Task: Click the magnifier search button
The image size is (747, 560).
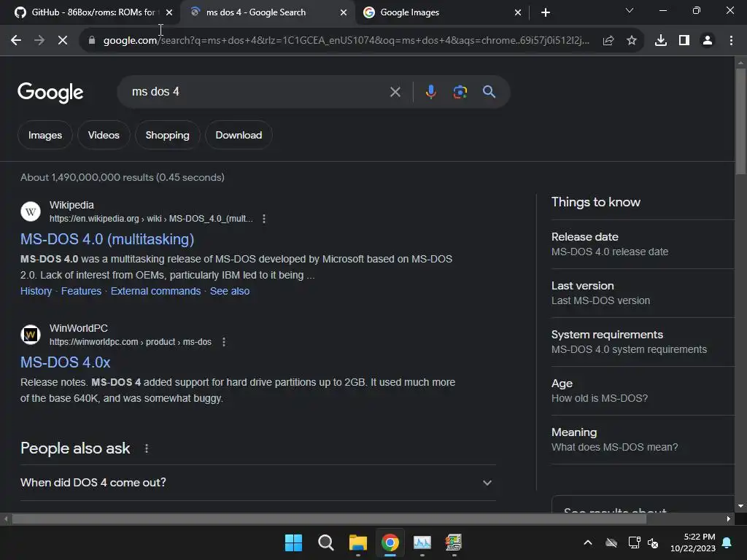Action: pos(489,91)
